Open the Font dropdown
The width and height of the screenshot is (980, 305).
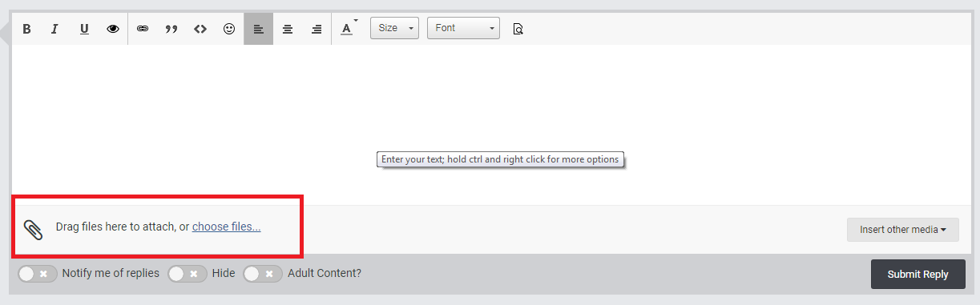pyautogui.click(x=463, y=28)
